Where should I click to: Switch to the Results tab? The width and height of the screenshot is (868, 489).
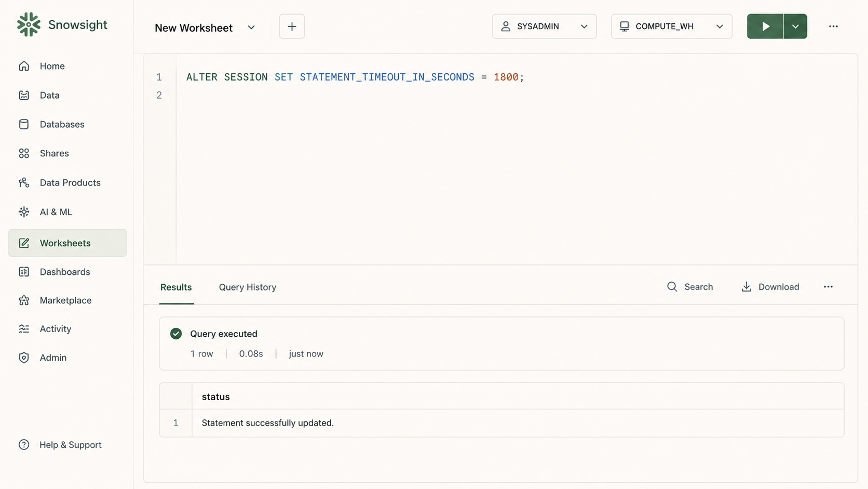(x=176, y=287)
